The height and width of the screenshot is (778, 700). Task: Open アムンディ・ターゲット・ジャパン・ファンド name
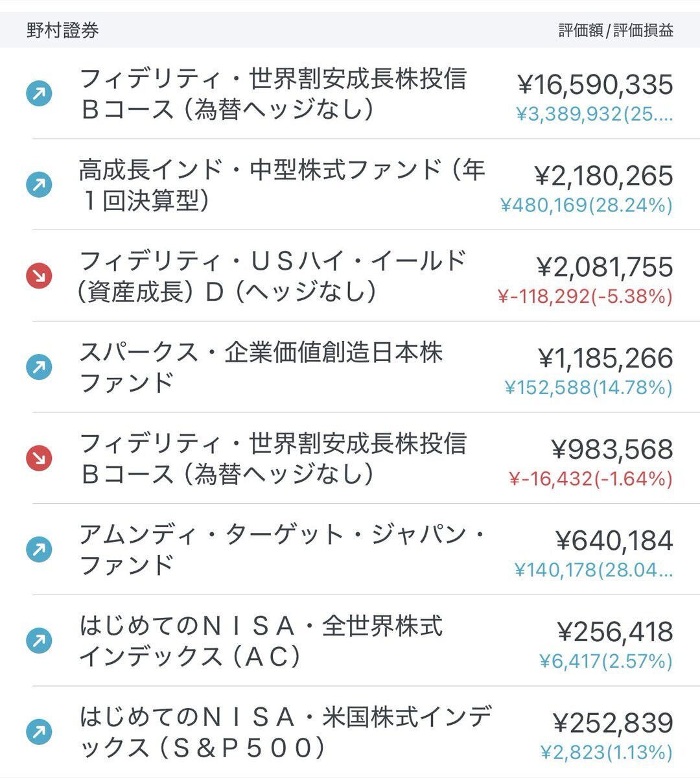click(x=283, y=550)
